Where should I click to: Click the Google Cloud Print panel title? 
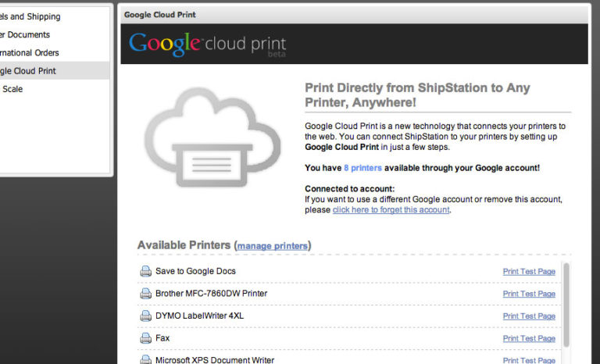[x=160, y=15]
